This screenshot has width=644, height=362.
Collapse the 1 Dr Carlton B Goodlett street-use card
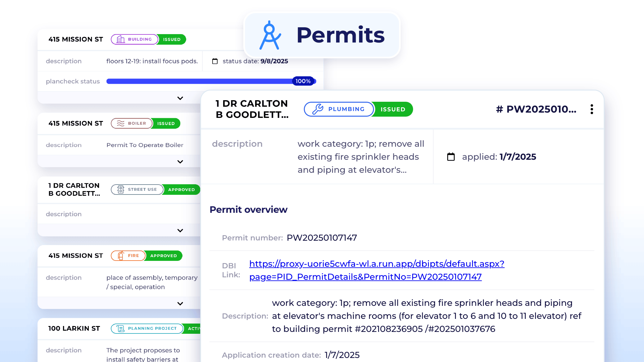(x=180, y=230)
